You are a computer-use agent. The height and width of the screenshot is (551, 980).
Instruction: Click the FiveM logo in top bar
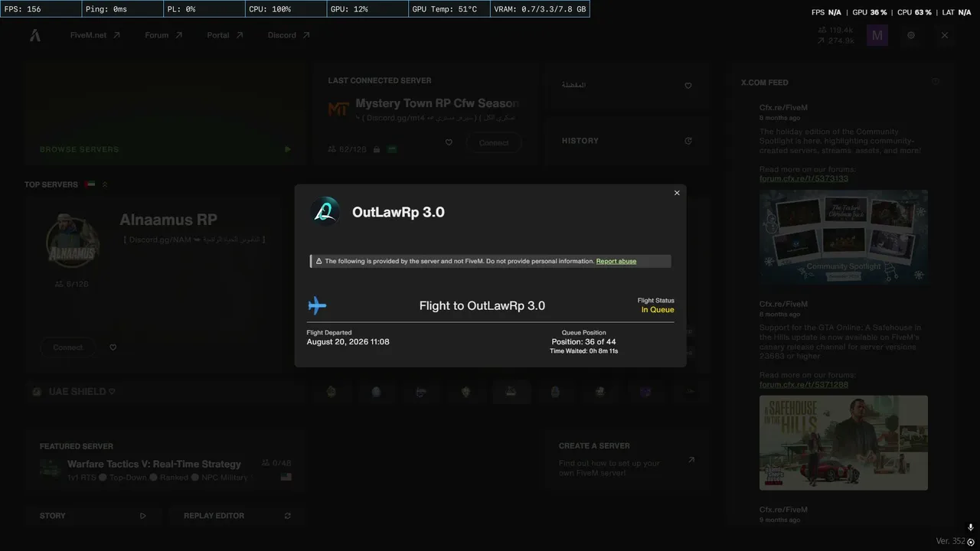(35, 35)
